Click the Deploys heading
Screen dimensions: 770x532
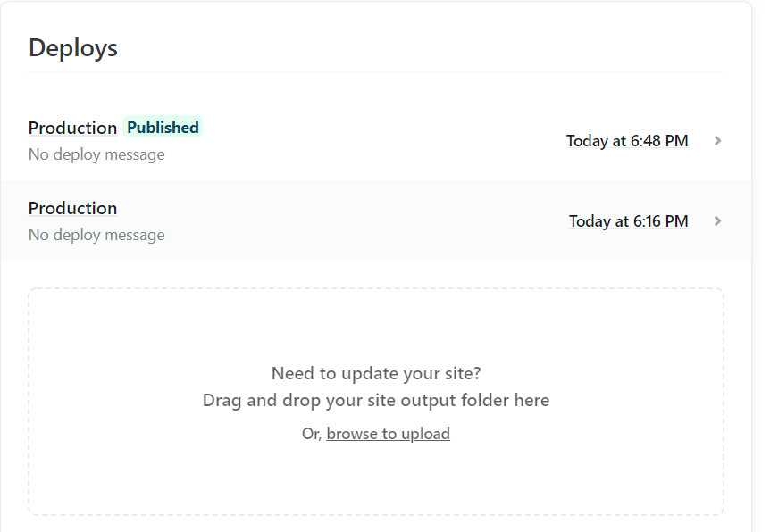click(x=73, y=48)
